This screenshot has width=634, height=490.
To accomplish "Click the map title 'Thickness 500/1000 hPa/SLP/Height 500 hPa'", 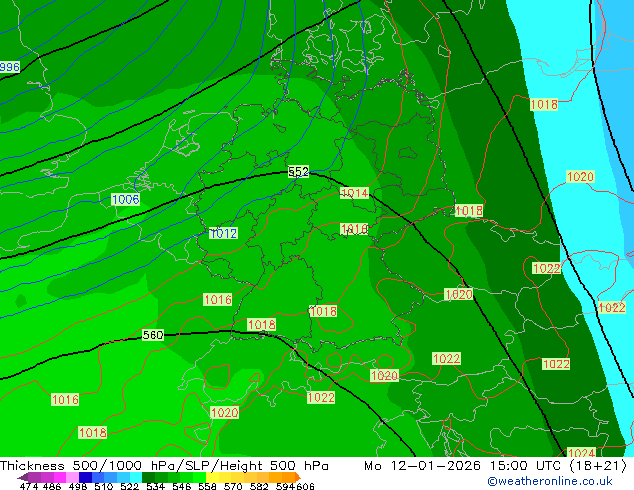I will pos(164,466).
